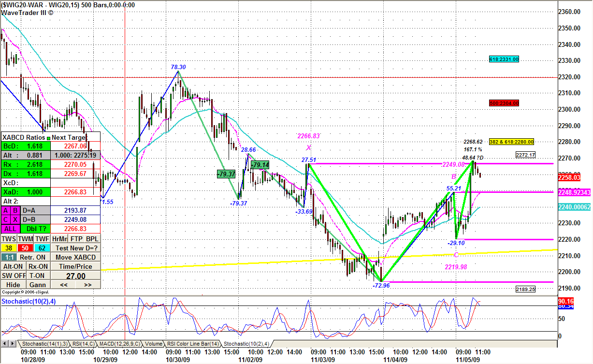Select the magenta X point button

tap(15, 219)
